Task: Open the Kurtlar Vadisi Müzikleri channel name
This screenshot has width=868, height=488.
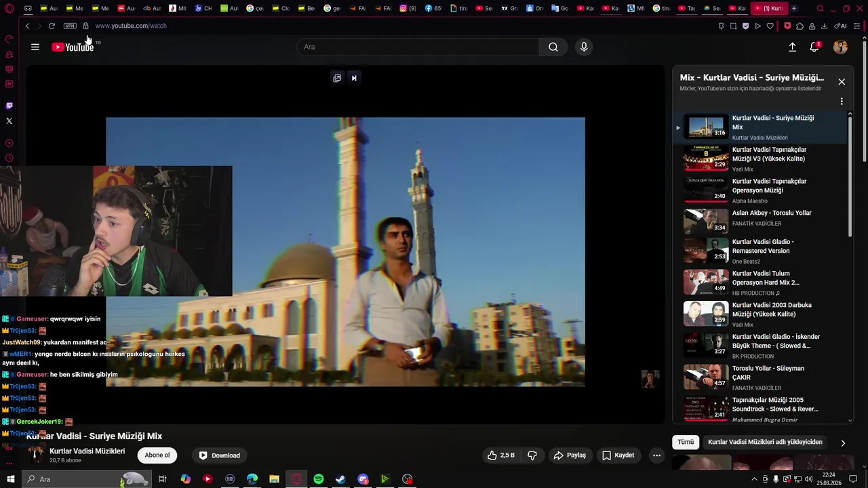Action: tap(87, 451)
